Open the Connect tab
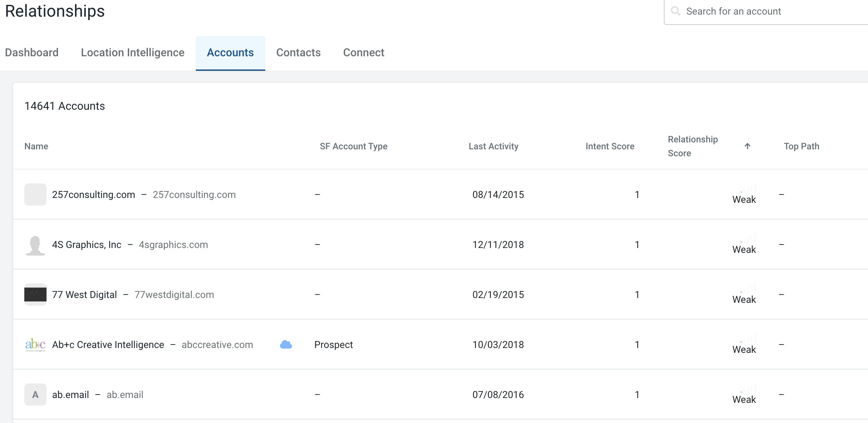 [x=364, y=53]
